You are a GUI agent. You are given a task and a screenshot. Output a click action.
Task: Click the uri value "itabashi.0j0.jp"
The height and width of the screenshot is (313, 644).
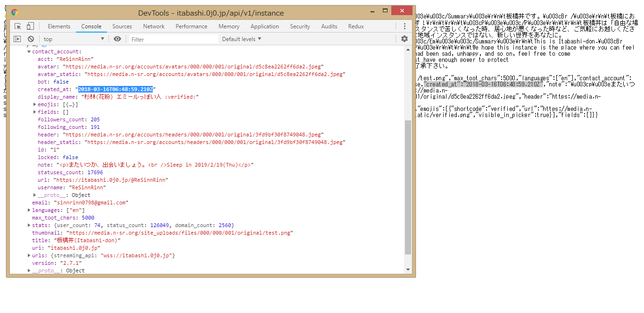(74, 248)
